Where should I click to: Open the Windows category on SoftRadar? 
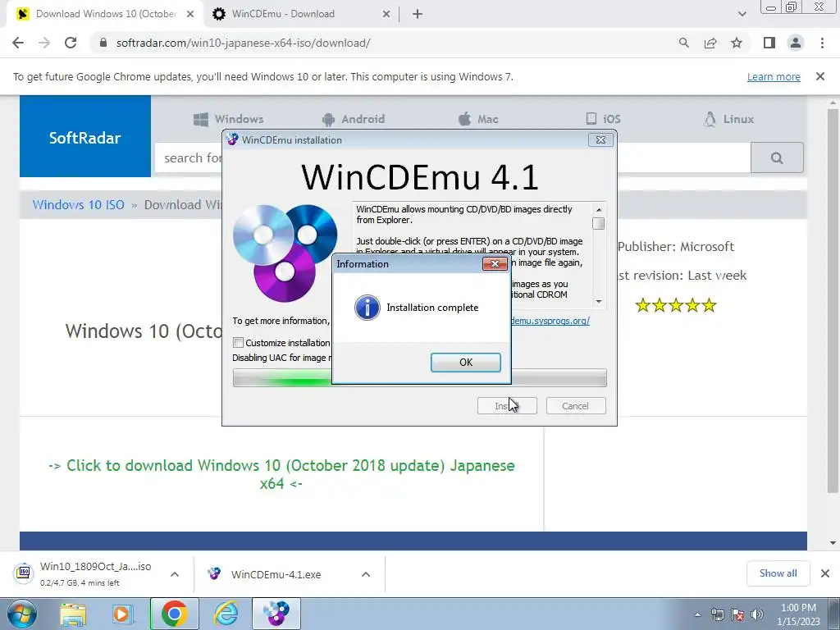[229, 119]
